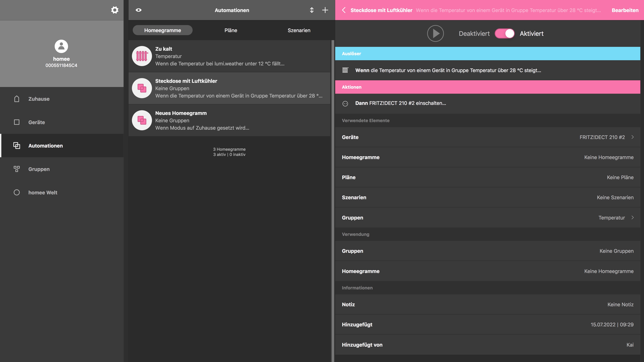Screen dimensions: 644x362
Task: Click the homee user profile avatar
Action: pos(61,46)
